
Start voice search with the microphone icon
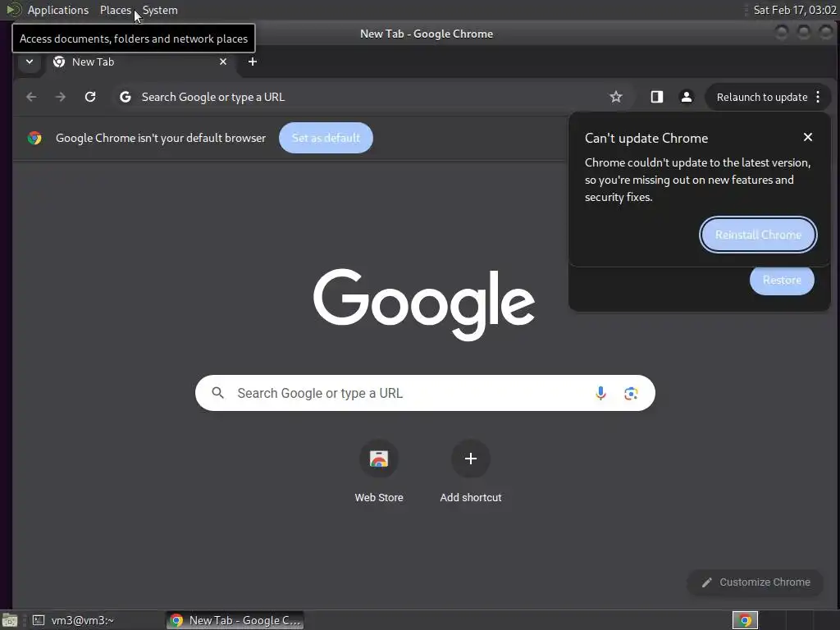click(600, 393)
